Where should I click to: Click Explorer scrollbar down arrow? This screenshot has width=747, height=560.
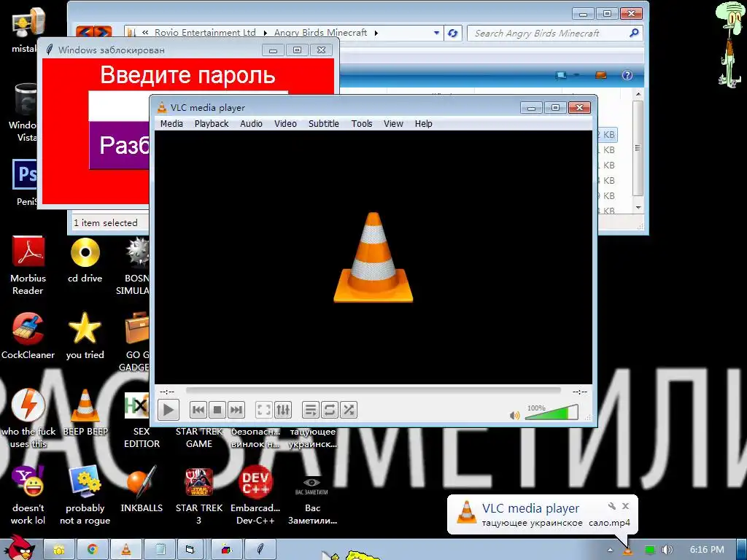click(x=638, y=208)
